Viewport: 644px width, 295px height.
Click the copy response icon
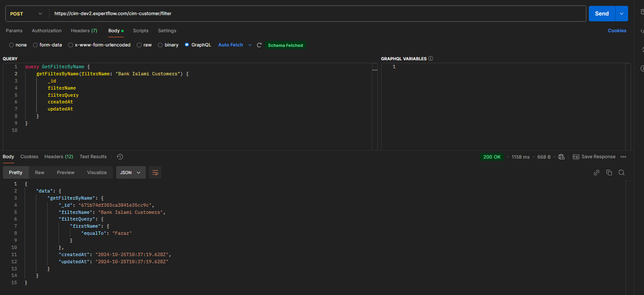pyautogui.click(x=609, y=172)
